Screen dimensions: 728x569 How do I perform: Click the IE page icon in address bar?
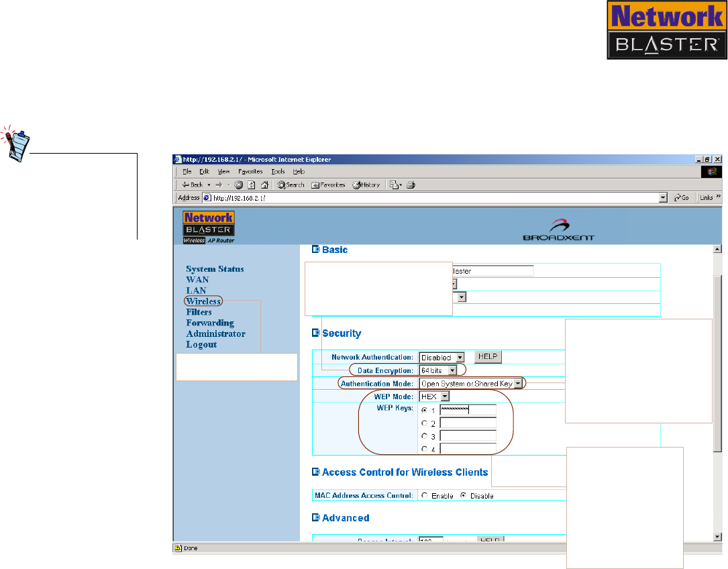207,198
